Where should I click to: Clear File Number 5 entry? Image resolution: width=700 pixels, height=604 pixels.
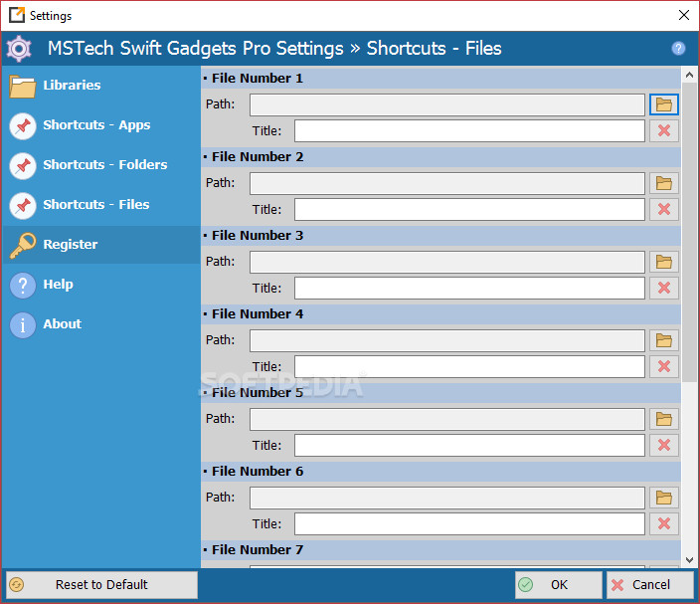(x=664, y=446)
